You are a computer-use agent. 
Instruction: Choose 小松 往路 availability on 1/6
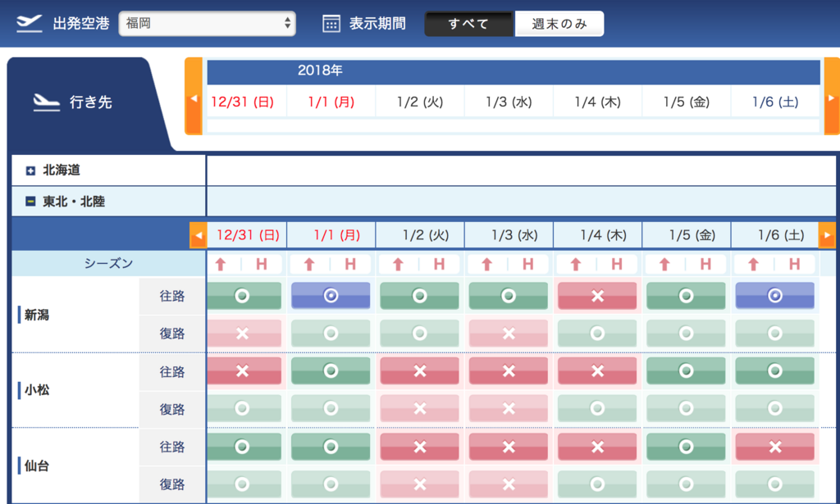775,370
